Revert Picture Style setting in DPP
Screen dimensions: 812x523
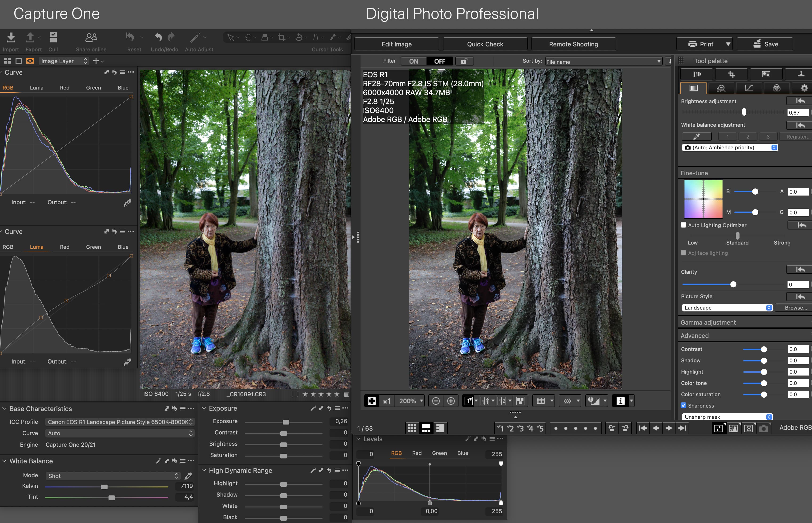(x=800, y=296)
